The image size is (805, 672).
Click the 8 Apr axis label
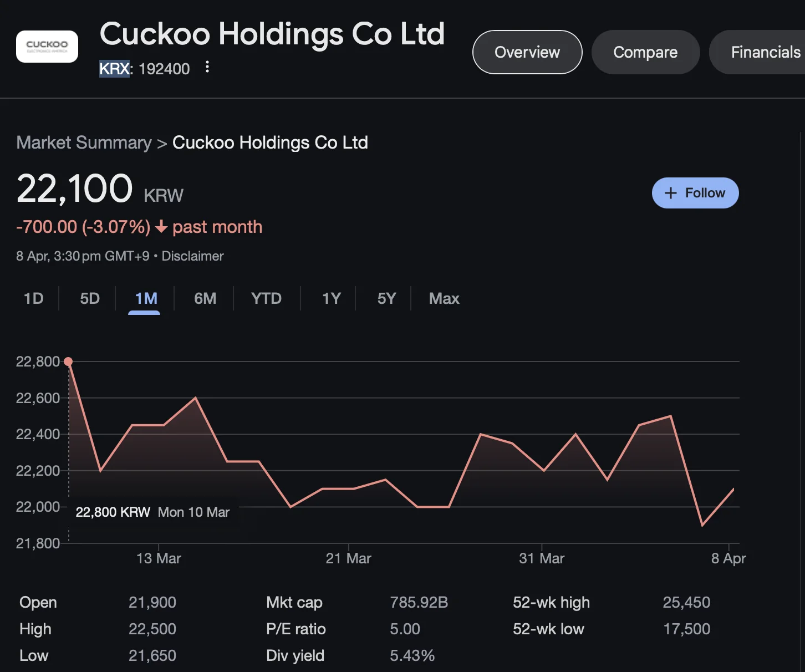[x=728, y=558]
